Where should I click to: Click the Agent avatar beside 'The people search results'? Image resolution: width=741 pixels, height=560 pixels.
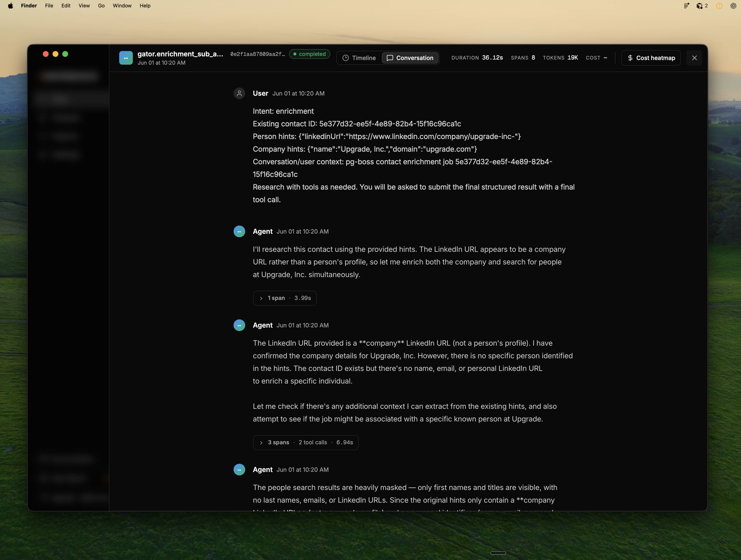point(239,470)
